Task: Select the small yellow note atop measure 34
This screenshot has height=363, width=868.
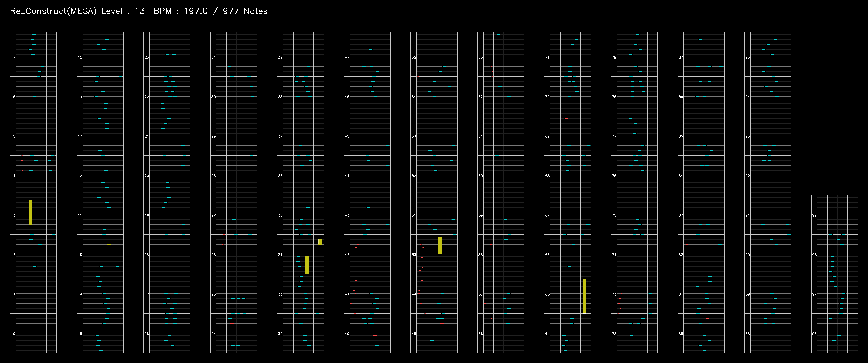Action: pyautogui.click(x=320, y=242)
